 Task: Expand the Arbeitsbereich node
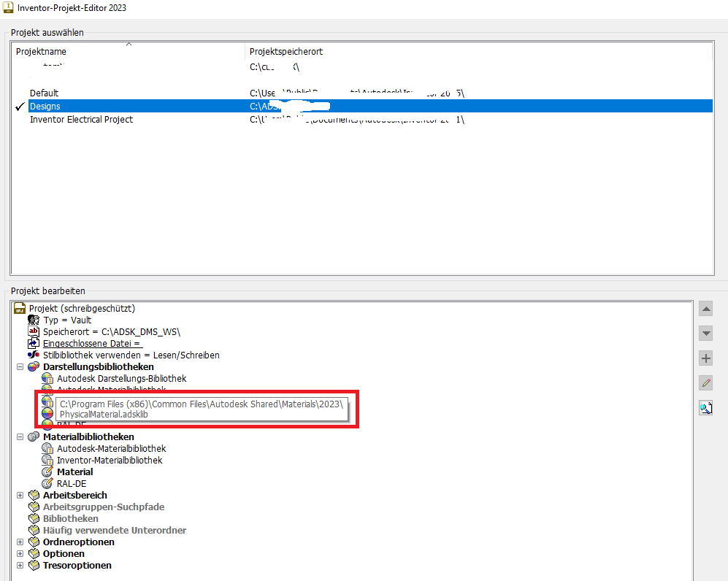(x=20, y=495)
